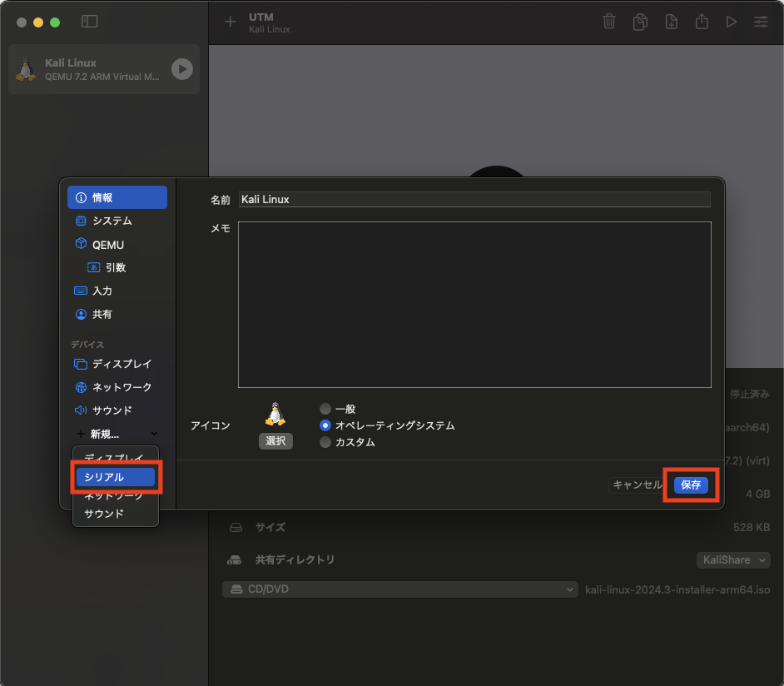Share the VM via the share icon
This screenshot has width=784, height=686.
702,22
